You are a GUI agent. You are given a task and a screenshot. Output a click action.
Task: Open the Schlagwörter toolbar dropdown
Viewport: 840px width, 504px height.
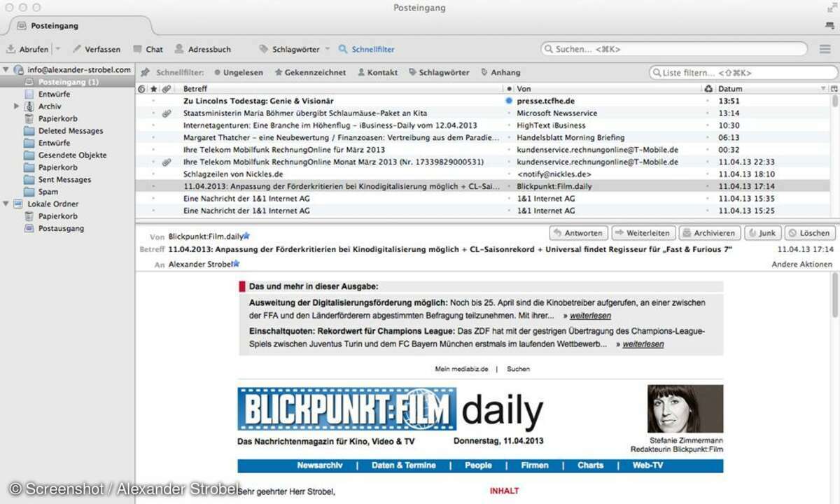[295, 49]
